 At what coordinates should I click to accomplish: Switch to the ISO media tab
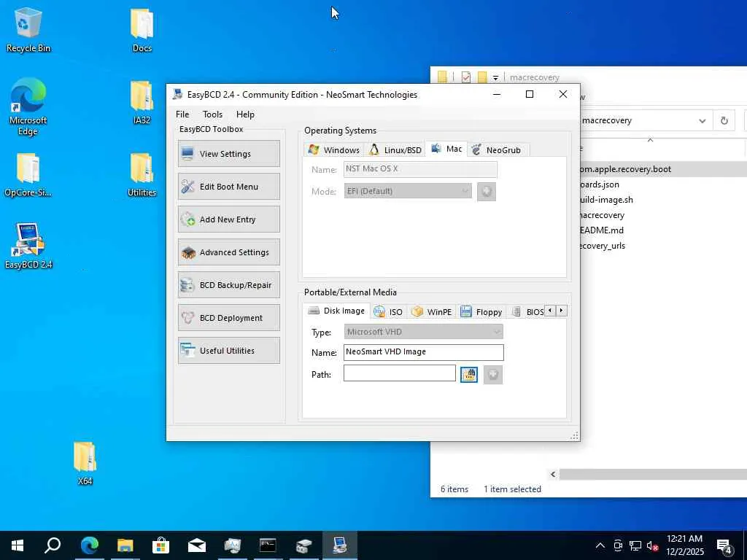388,312
